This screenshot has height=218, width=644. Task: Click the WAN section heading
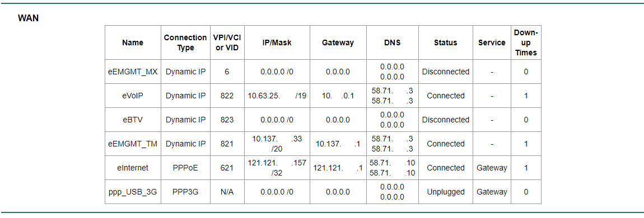(29, 18)
